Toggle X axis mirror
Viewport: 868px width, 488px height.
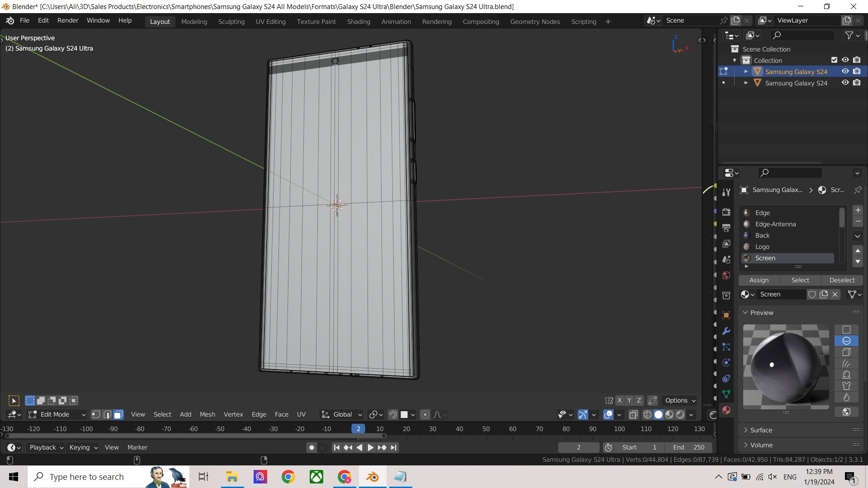click(619, 400)
